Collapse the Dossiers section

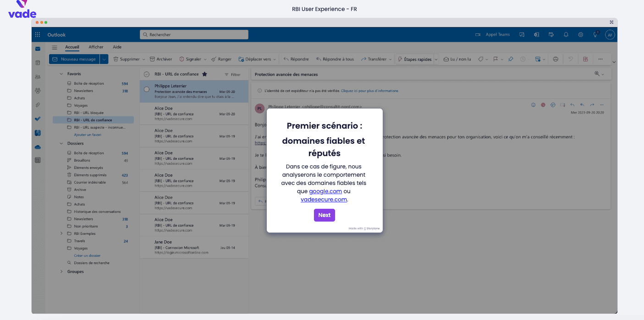(x=61, y=143)
